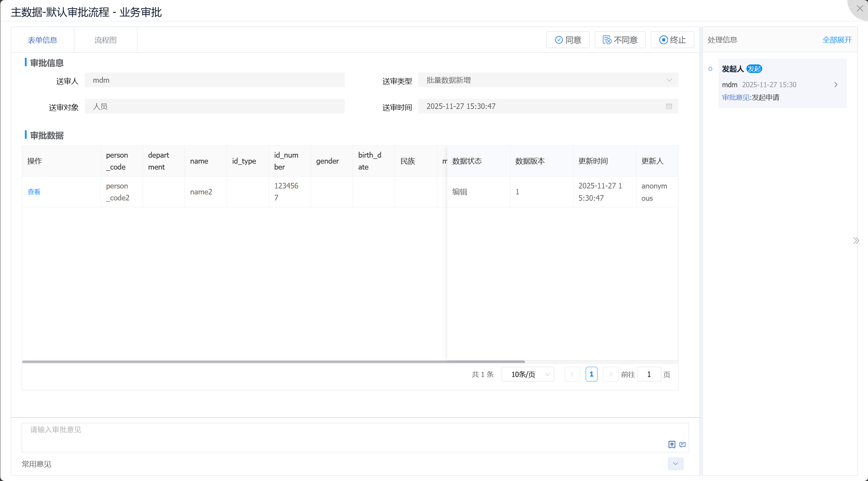Click the bookmark-star icon in opinion box

671,445
